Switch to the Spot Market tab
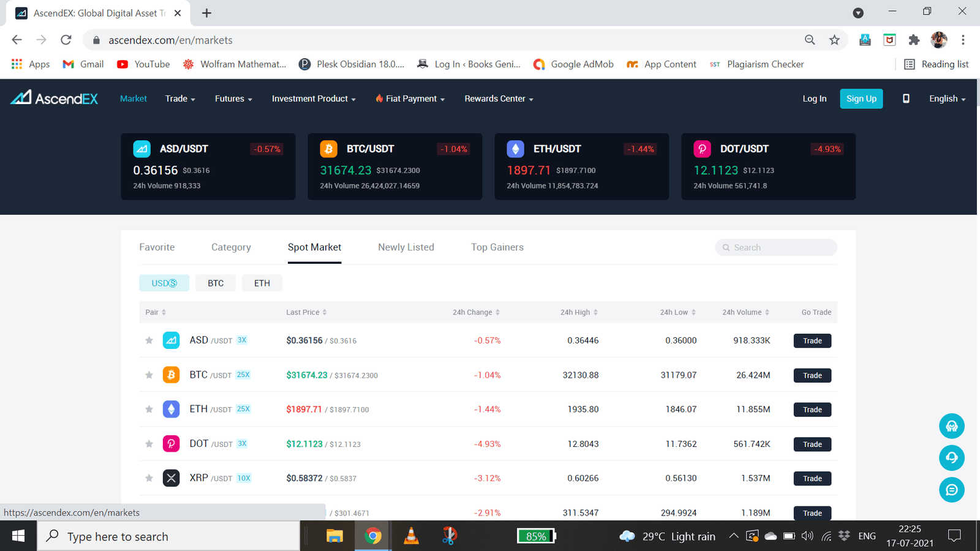The height and width of the screenshot is (551, 980). (314, 247)
